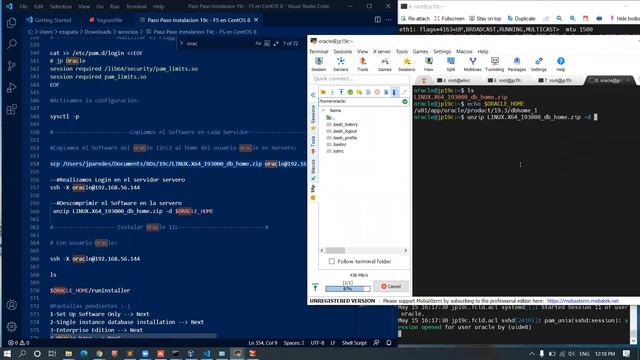The height and width of the screenshot is (360, 640).
Task: Switch to the Vagrantfile editor tab
Action: click(x=106, y=20)
